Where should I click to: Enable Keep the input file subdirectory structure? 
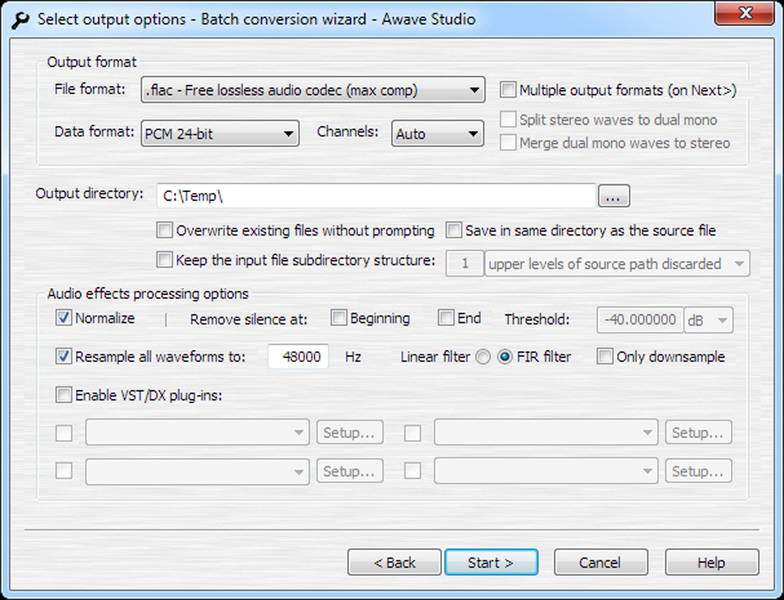click(164, 260)
